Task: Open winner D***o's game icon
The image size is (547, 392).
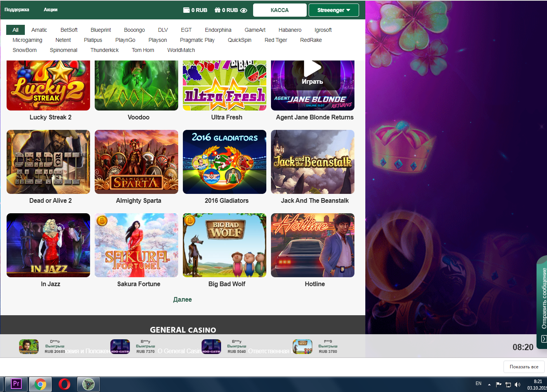Action: coord(29,347)
